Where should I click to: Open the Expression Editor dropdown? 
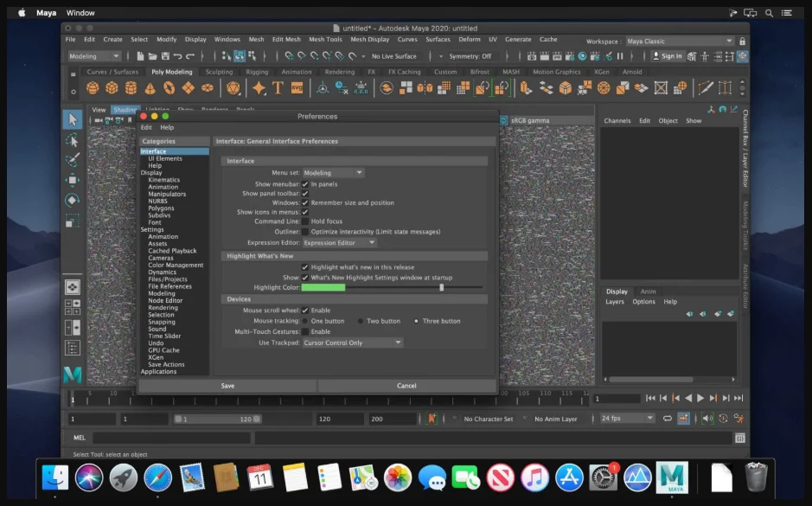click(x=340, y=243)
